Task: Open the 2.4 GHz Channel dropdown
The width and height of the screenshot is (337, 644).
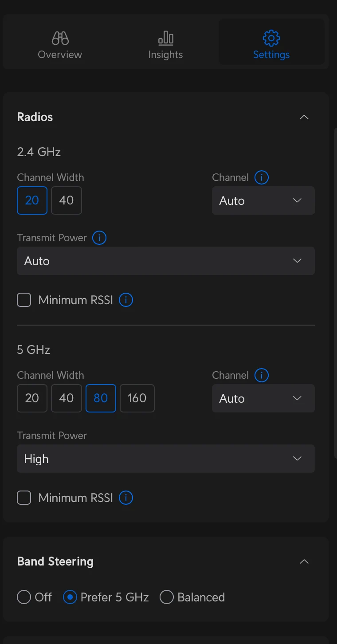Action: (263, 200)
